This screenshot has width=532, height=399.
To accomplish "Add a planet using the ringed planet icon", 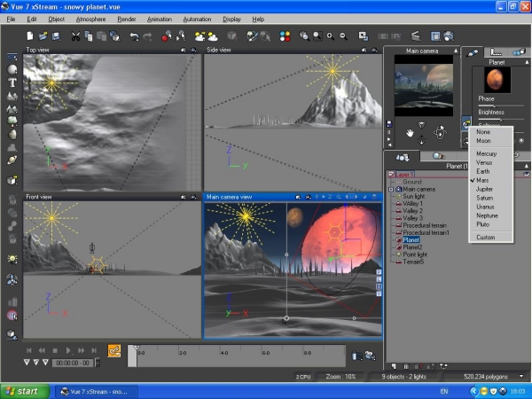I will pyautogui.click(x=12, y=160).
